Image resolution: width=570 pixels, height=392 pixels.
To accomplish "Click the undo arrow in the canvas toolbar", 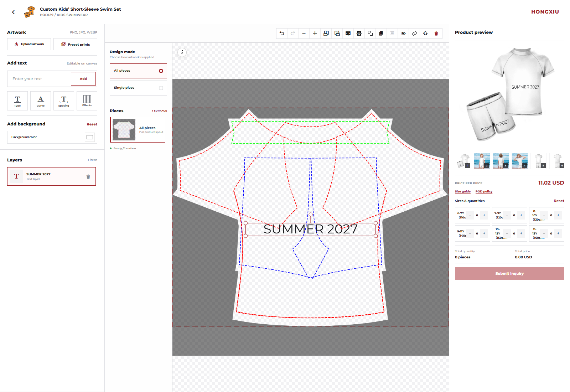I will click(282, 33).
